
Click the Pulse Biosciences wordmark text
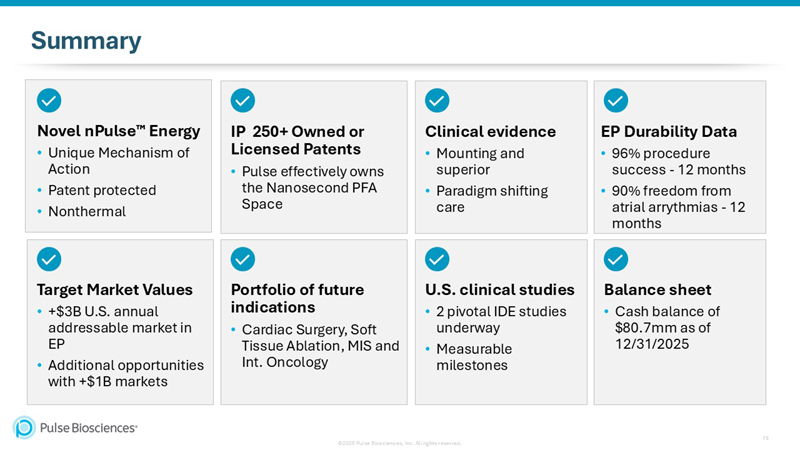[x=88, y=428]
